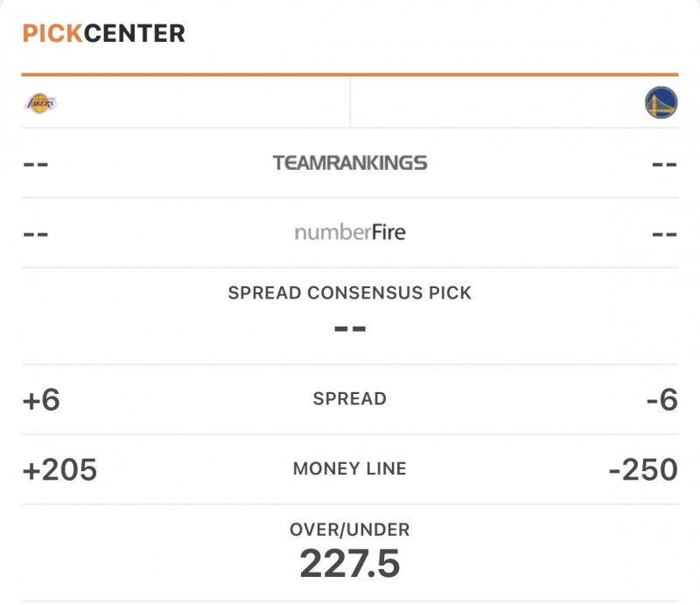Click the SPREAD row label
700x605 pixels.
click(350, 399)
